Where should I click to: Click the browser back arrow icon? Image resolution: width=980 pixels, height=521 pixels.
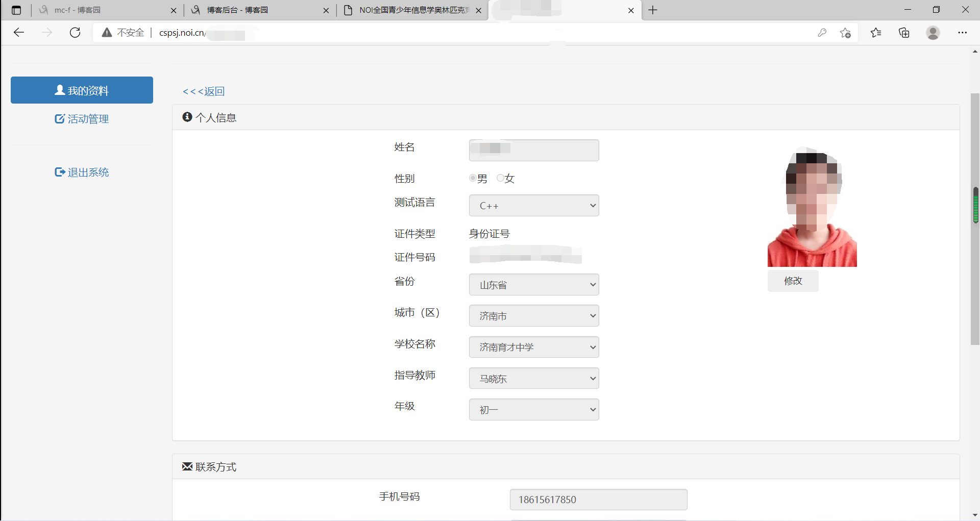click(19, 33)
